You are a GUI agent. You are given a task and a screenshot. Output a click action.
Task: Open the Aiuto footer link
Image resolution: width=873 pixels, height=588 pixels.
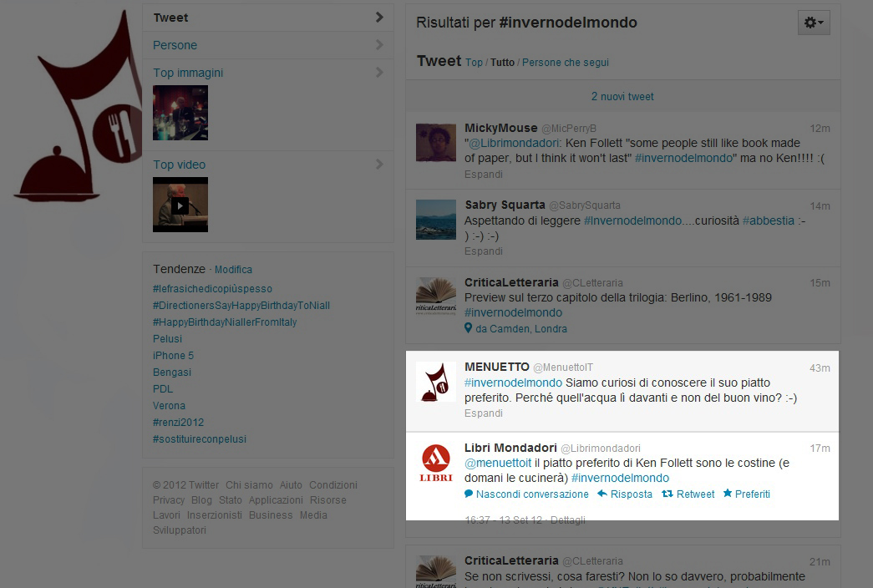pos(291,485)
